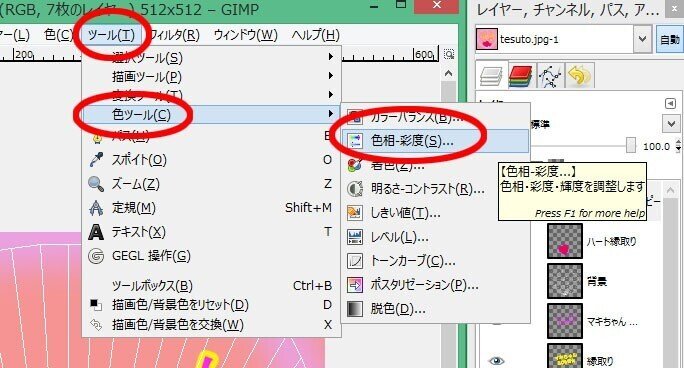Open 明るさ-コントラスト(R)... dialog
The height and width of the screenshot is (368, 684).
[x=435, y=189]
